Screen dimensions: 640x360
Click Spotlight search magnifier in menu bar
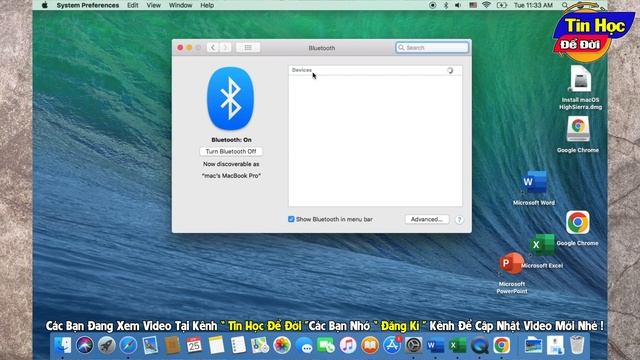pos(565,5)
